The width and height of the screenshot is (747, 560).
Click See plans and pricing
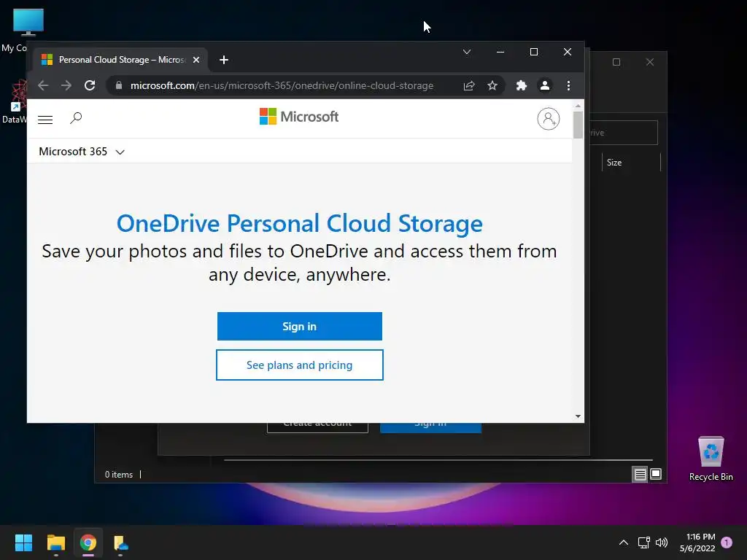pyautogui.click(x=300, y=365)
